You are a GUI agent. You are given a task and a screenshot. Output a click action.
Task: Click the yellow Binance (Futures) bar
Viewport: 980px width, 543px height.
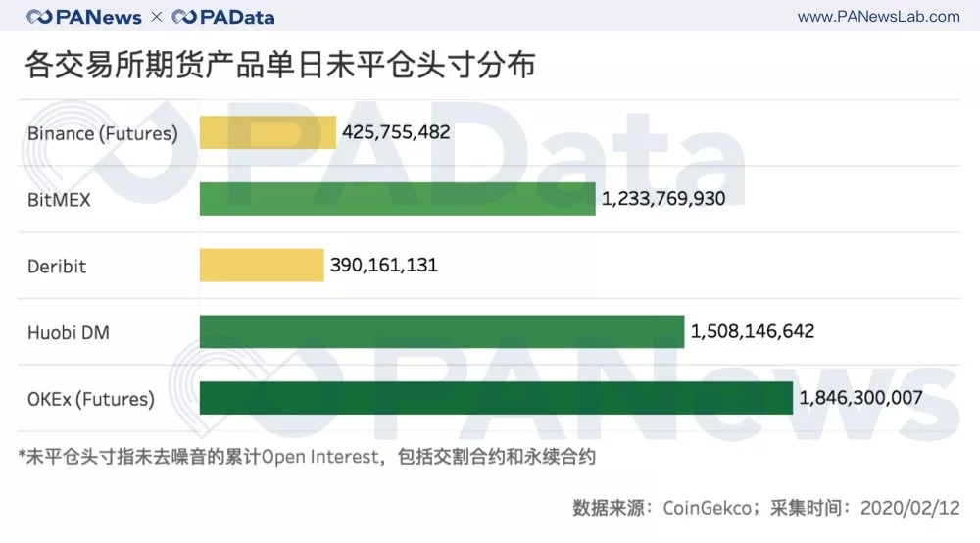pyautogui.click(x=268, y=132)
